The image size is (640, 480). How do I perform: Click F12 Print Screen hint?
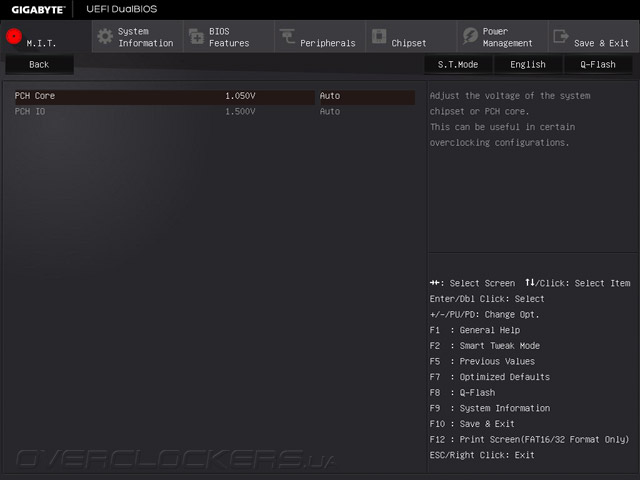pyautogui.click(x=529, y=440)
